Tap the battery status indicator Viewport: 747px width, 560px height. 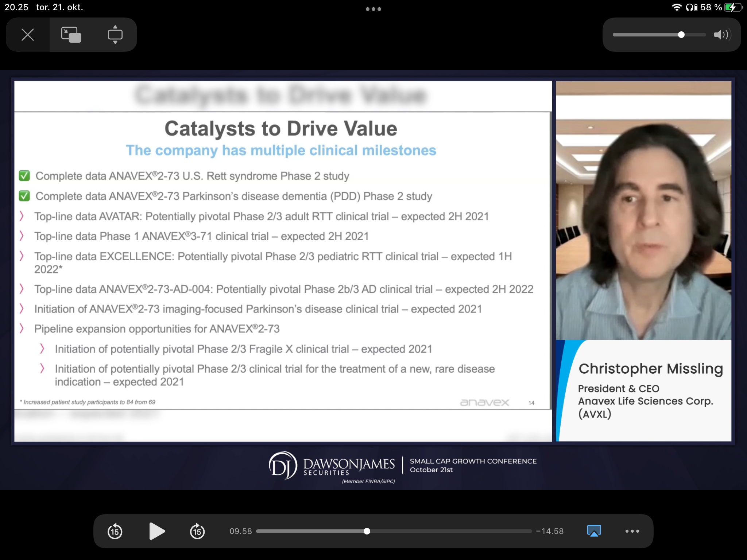(733, 7)
